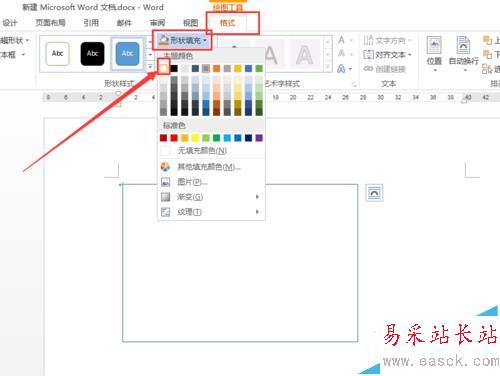Image resolution: width=500 pixels, height=376 pixels.
Task: Click the 创建链接 create link button
Action: (x=384, y=69)
